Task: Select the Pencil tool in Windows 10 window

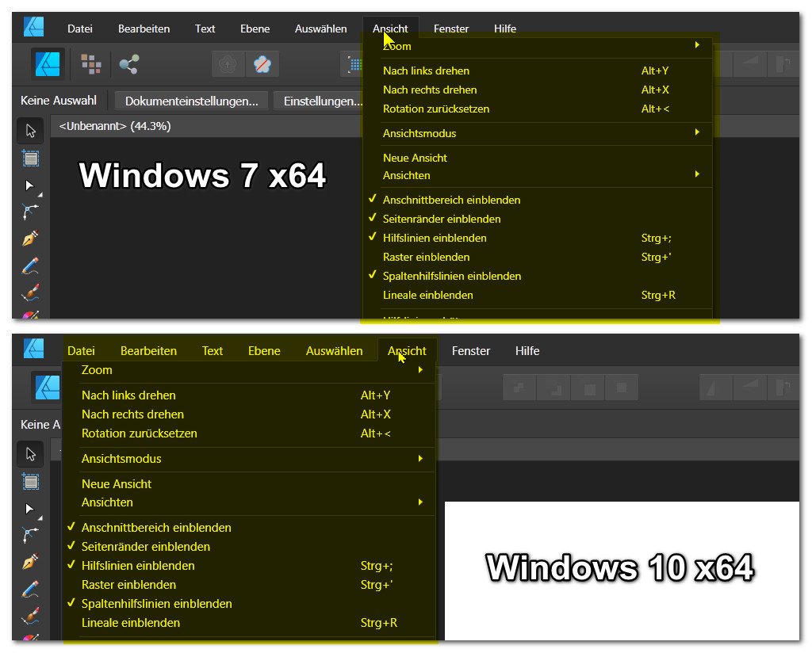Action: (31, 589)
